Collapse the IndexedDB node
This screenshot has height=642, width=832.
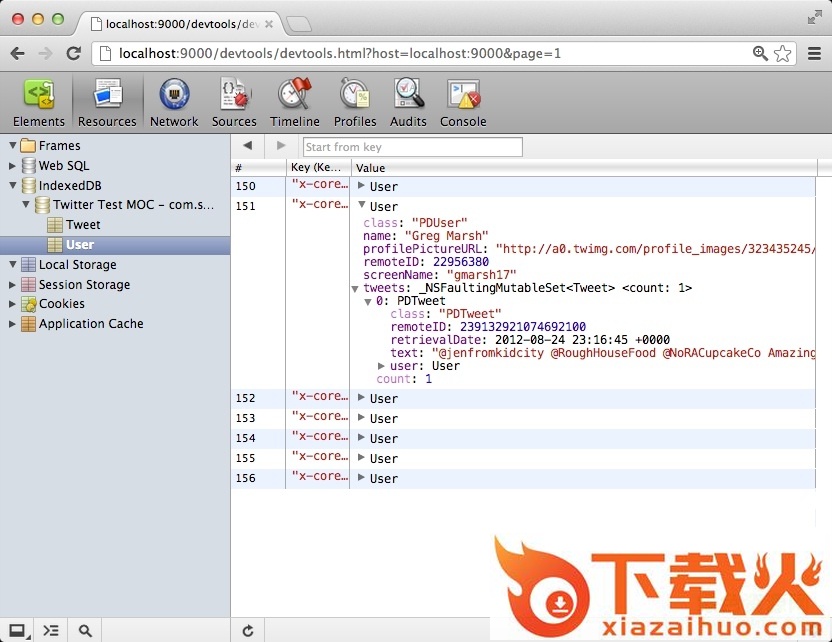(x=13, y=185)
